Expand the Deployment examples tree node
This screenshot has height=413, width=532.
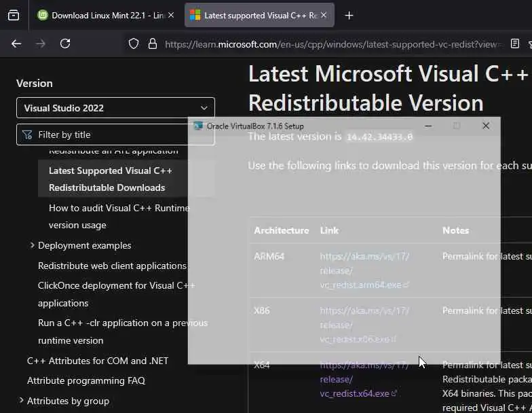tap(33, 245)
